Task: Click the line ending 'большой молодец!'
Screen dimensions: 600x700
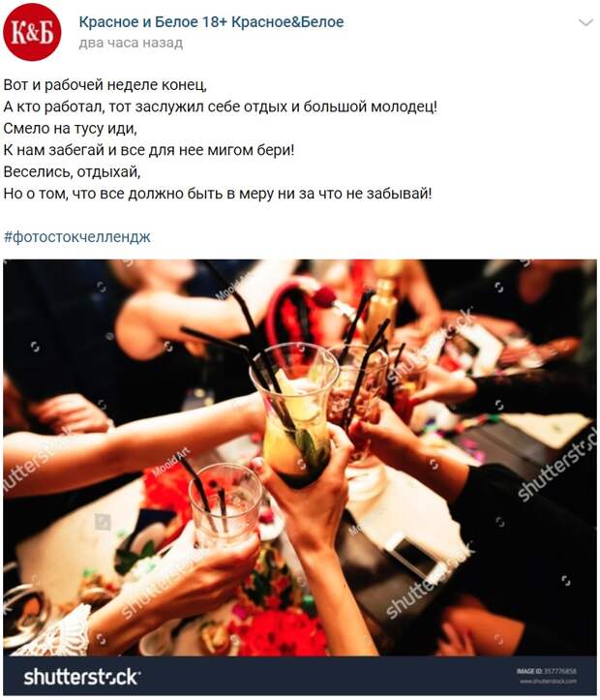Action: tap(221, 107)
